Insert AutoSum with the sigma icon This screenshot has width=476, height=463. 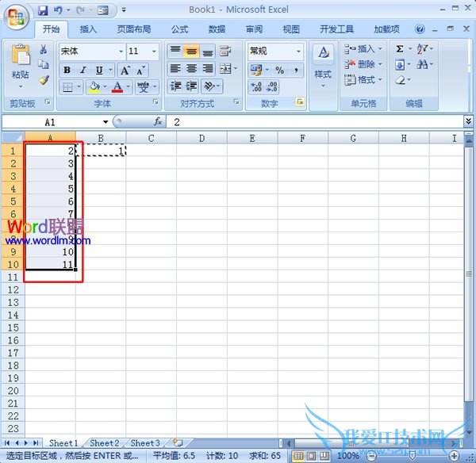pos(400,49)
